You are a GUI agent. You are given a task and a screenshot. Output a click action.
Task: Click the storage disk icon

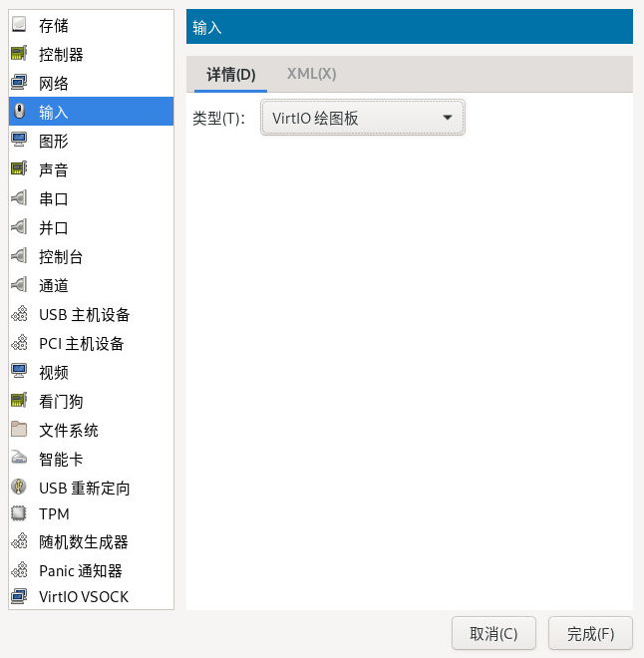click(x=19, y=25)
